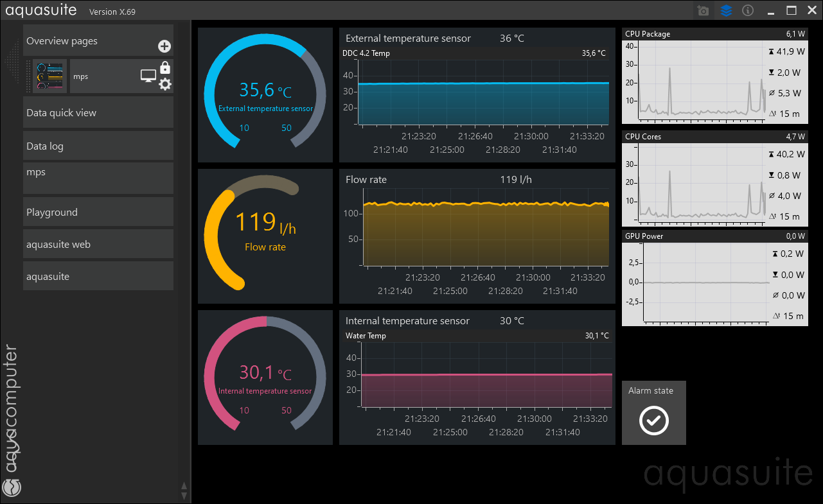Click the sidebar scroll up arrow
This screenshot has width=823, height=504.
[x=184, y=486]
